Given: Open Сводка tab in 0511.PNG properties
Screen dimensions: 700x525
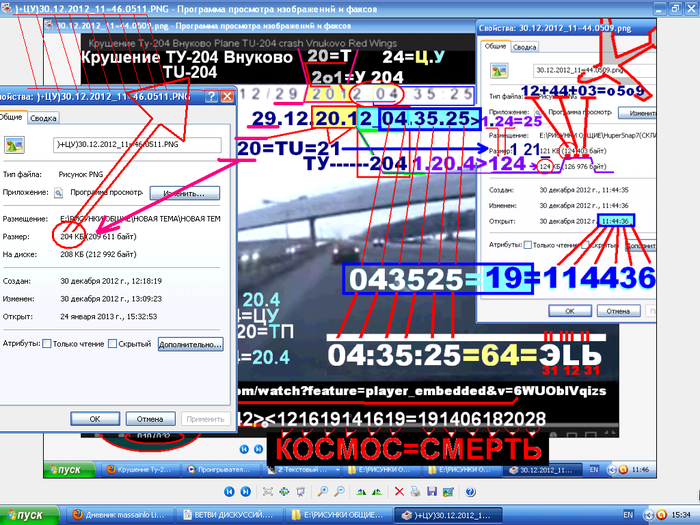Looking at the screenshot, I should 43,118.
